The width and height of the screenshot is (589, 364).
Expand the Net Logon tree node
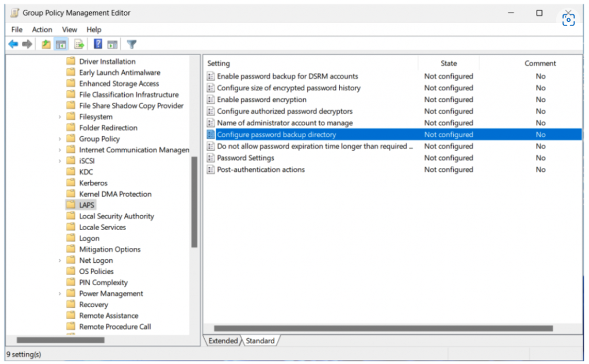point(60,260)
